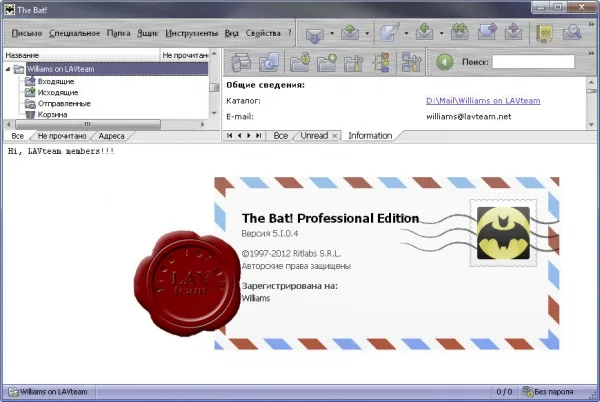Viewport: 600px width, 402px height.
Task: Switch to the Information tab
Action: [x=370, y=135]
